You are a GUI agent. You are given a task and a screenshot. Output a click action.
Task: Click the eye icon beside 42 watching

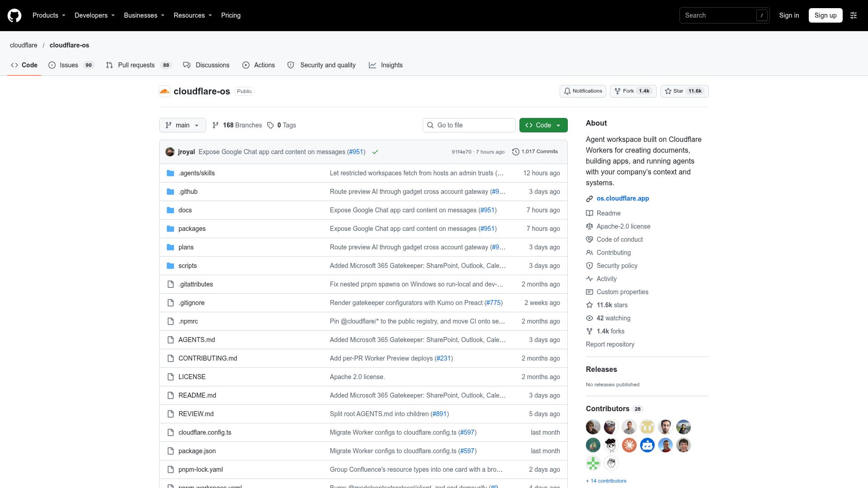590,318
